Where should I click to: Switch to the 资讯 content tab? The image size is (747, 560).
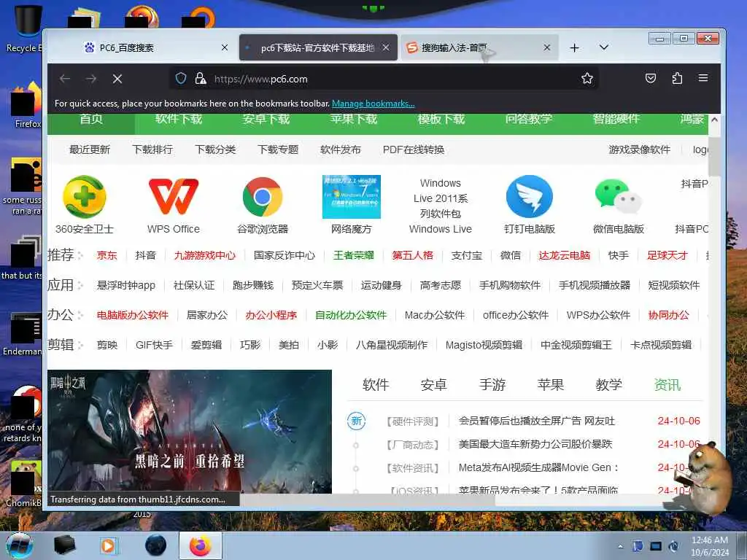667,385
